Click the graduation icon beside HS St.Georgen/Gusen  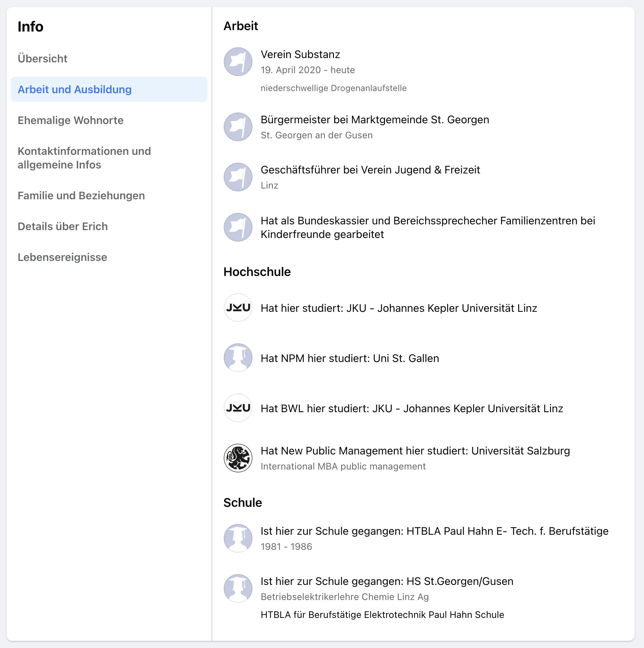pyautogui.click(x=238, y=589)
